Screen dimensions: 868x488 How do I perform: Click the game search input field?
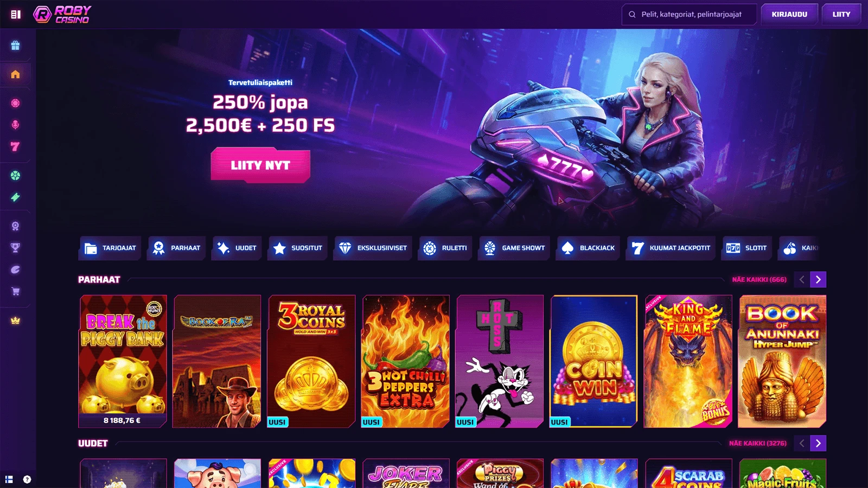click(689, 15)
